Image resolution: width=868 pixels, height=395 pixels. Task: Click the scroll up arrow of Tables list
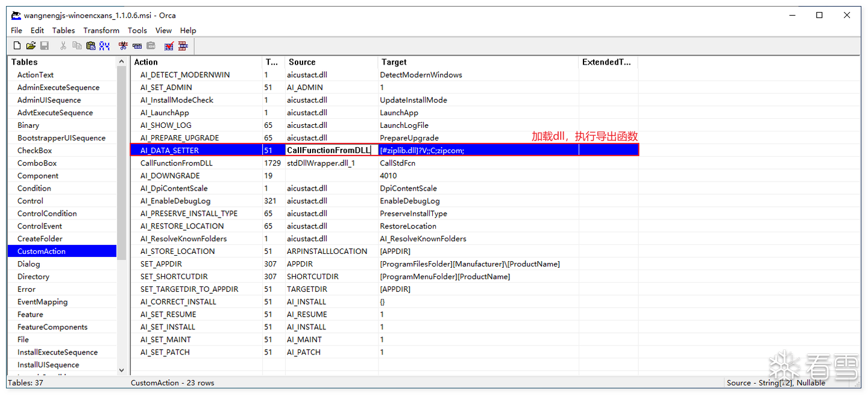click(122, 62)
